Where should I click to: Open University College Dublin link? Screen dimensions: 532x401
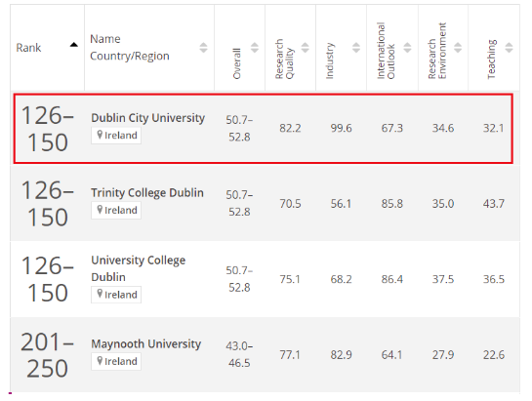click(138, 268)
